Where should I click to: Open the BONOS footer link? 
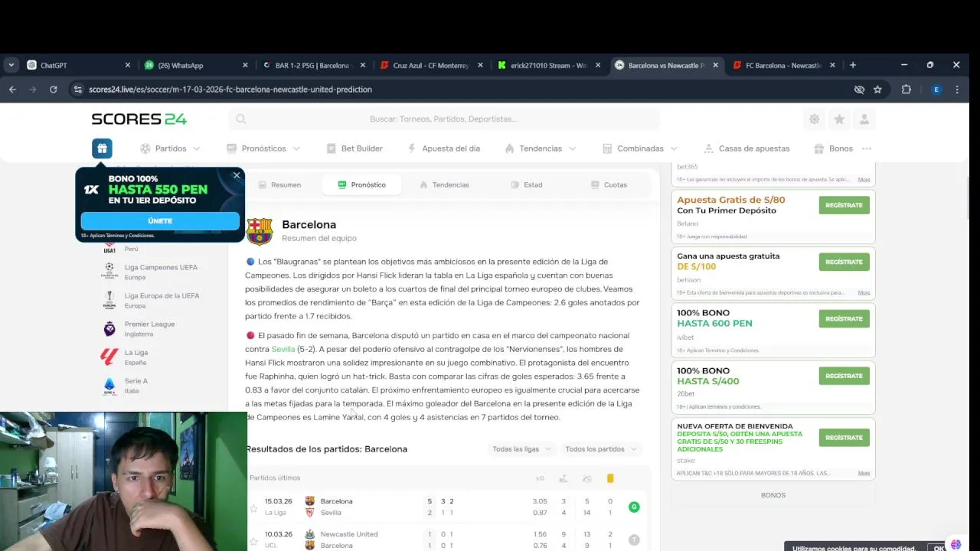tap(773, 495)
